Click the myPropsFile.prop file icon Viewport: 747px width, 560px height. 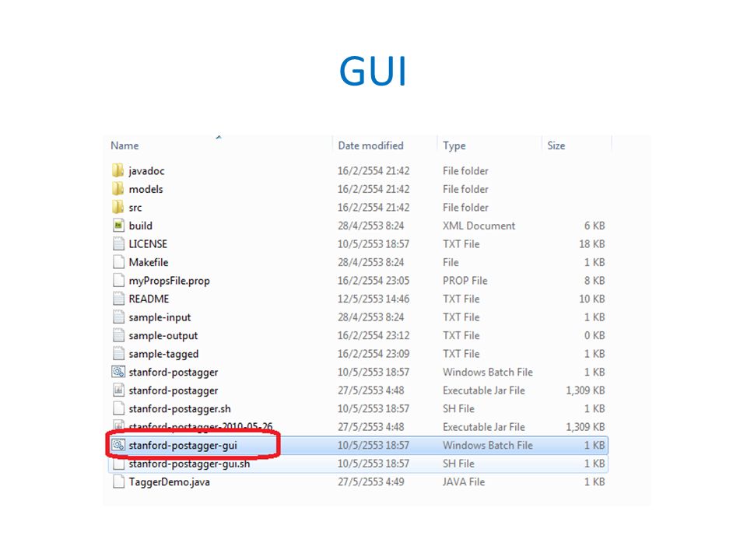click(118, 281)
